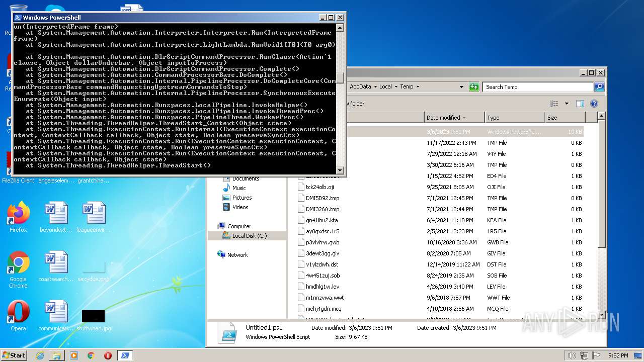Open Explorer help icon
Screen dimensions: 644x362
[594, 104]
